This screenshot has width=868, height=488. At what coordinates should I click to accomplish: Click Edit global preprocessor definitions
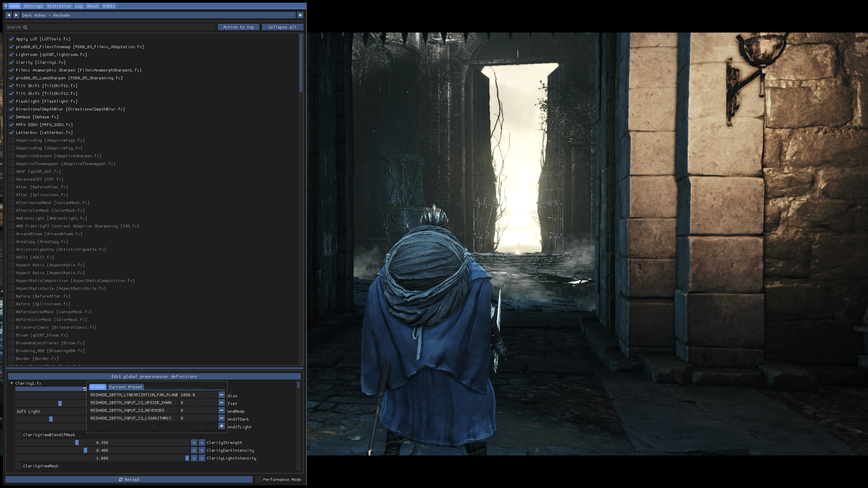pos(154,377)
